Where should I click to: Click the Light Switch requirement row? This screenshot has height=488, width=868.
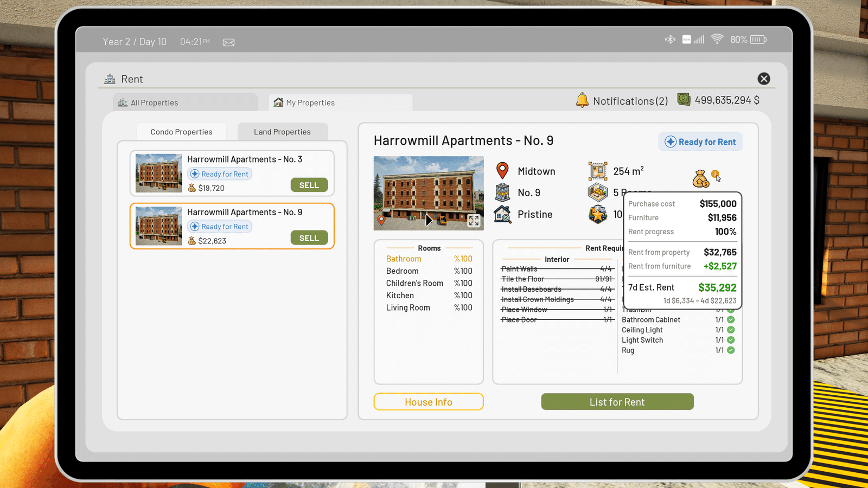tap(678, 340)
